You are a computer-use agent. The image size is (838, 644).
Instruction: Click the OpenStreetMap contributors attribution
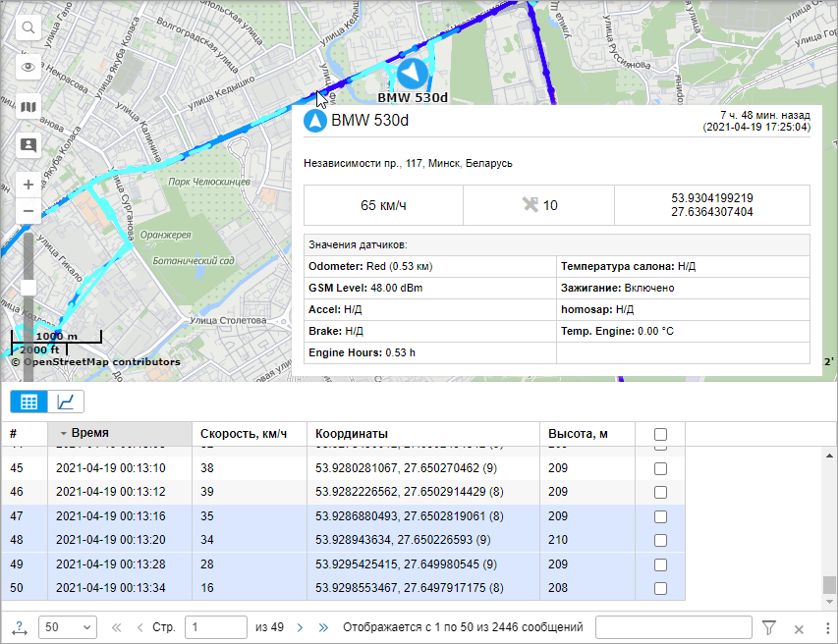point(95,362)
